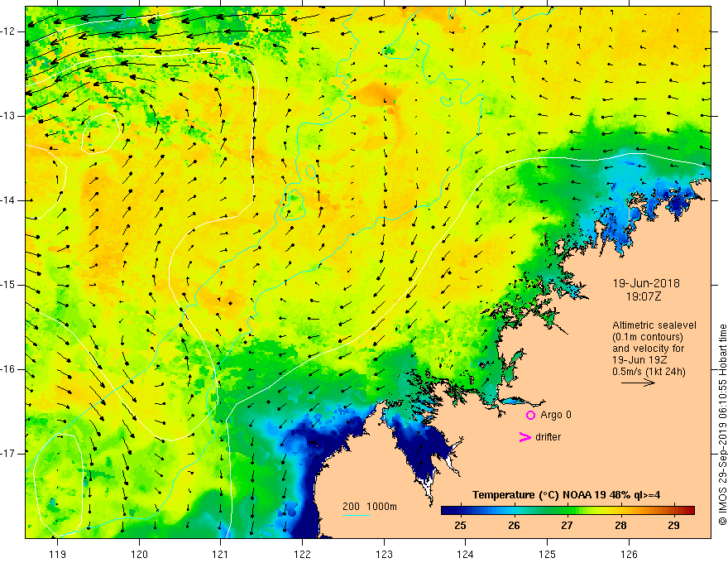The width and height of the screenshot is (728, 563).
Task: Click the 'drifter' legend label
Action: [x=548, y=437]
